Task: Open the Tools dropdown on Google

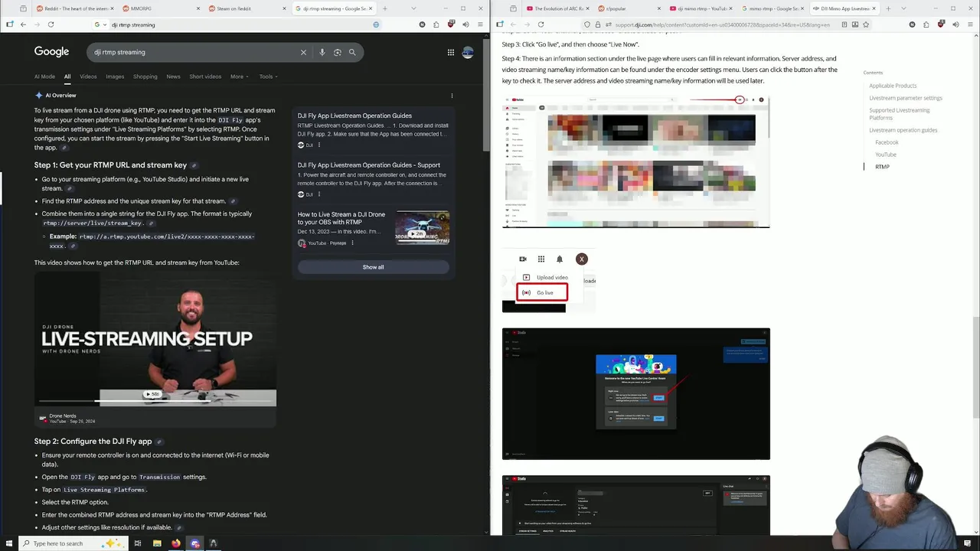Action: click(x=268, y=77)
